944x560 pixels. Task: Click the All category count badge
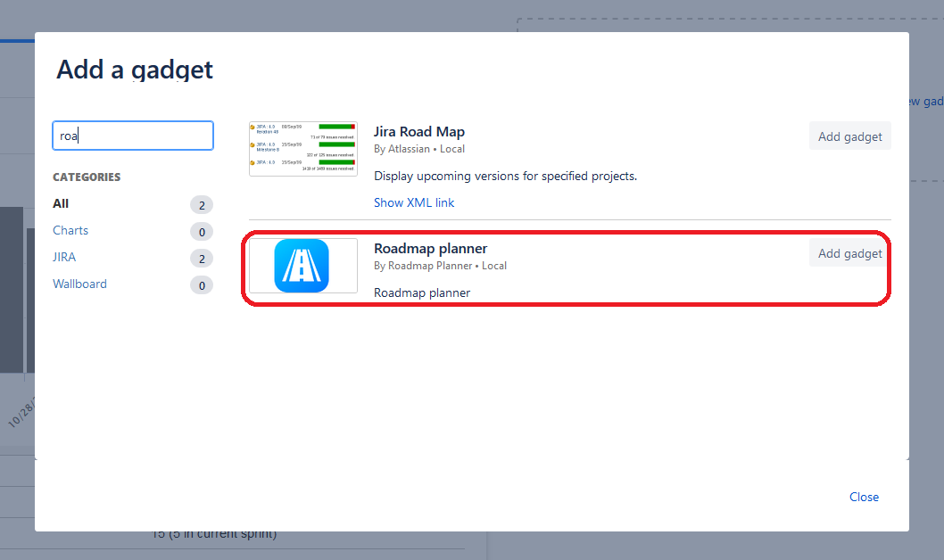(x=202, y=205)
